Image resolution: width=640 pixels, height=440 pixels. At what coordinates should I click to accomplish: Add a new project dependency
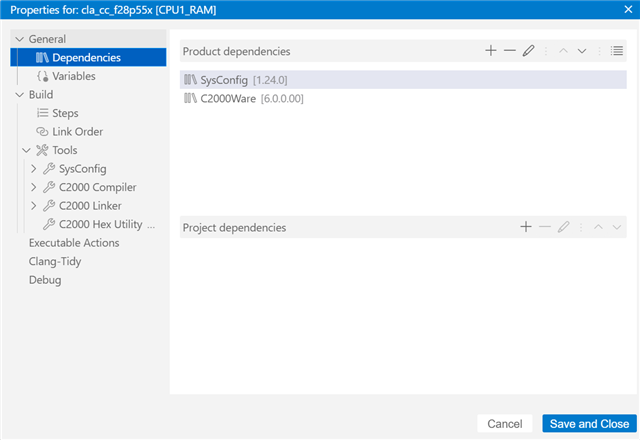click(x=526, y=227)
